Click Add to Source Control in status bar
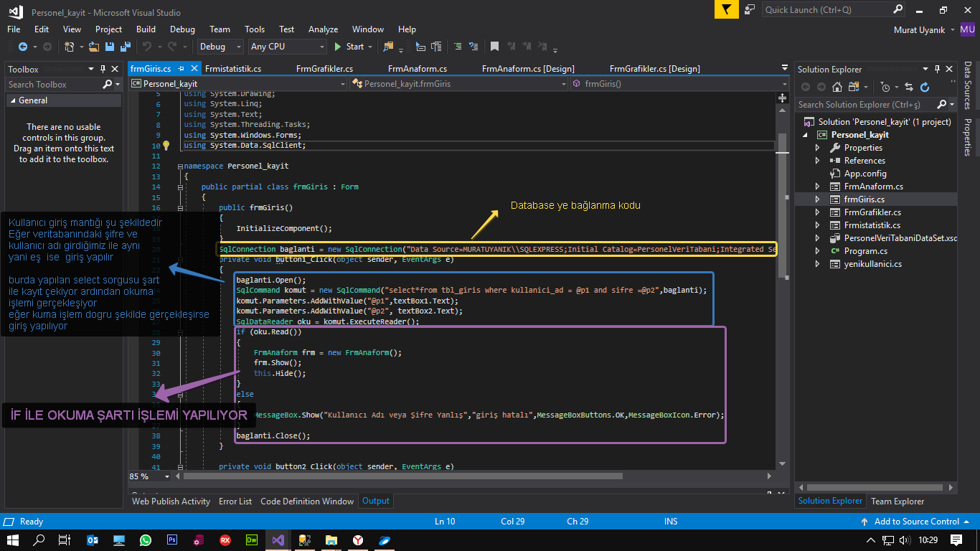Viewport: 980px width, 551px height. pyautogui.click(x=916, y=522)
